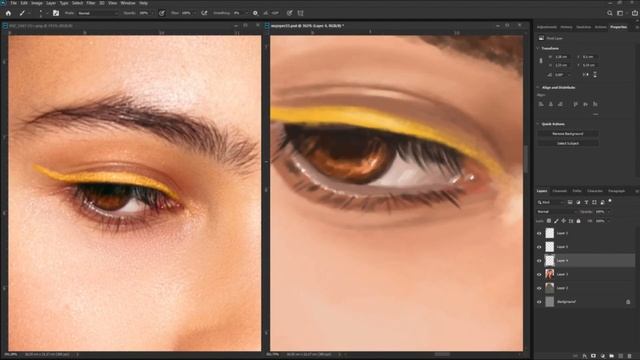Toggle link between width and height
The image size is (640, 360).
tap(541, 61)
